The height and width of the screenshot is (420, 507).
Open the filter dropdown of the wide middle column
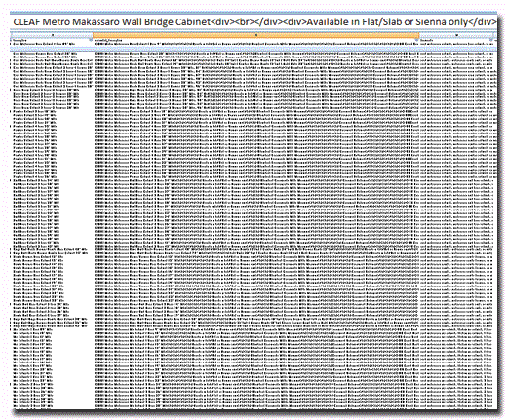tap(416, 40)
